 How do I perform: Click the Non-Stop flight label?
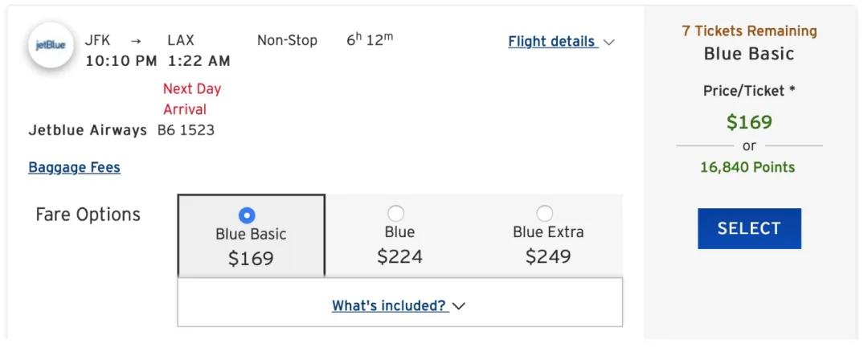[x=287, y=40]
